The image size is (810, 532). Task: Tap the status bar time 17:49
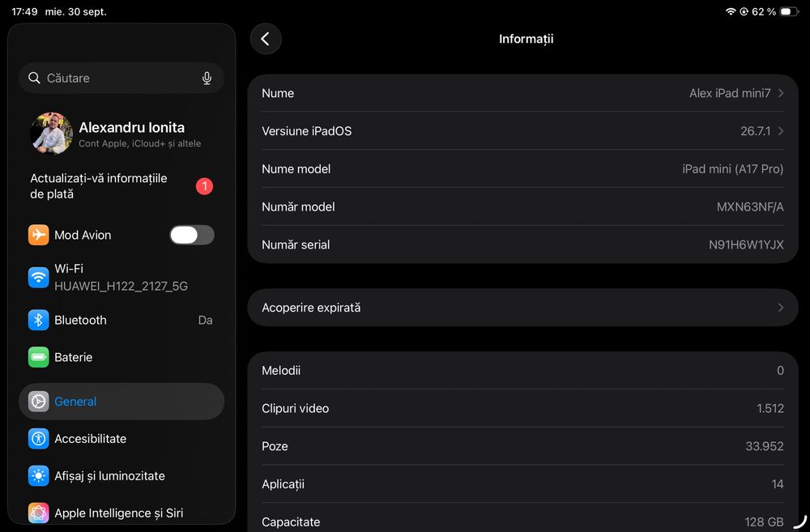24,11
